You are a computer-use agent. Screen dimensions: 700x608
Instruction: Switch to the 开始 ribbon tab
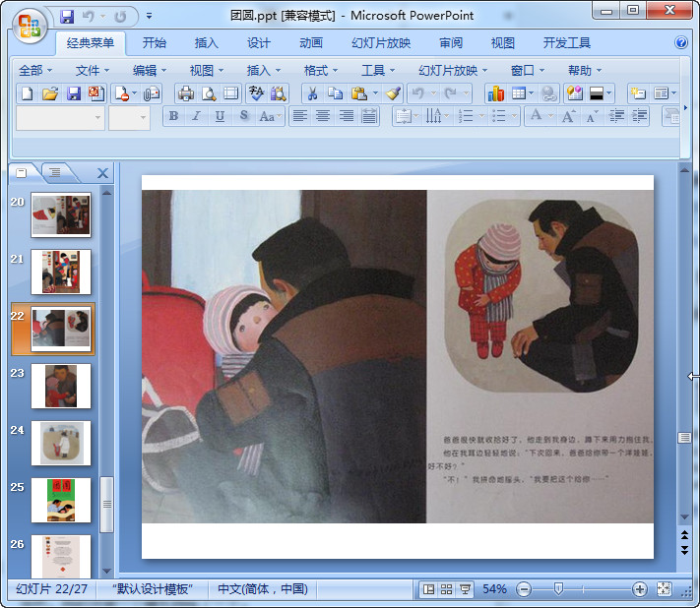(x=154, y=43)
